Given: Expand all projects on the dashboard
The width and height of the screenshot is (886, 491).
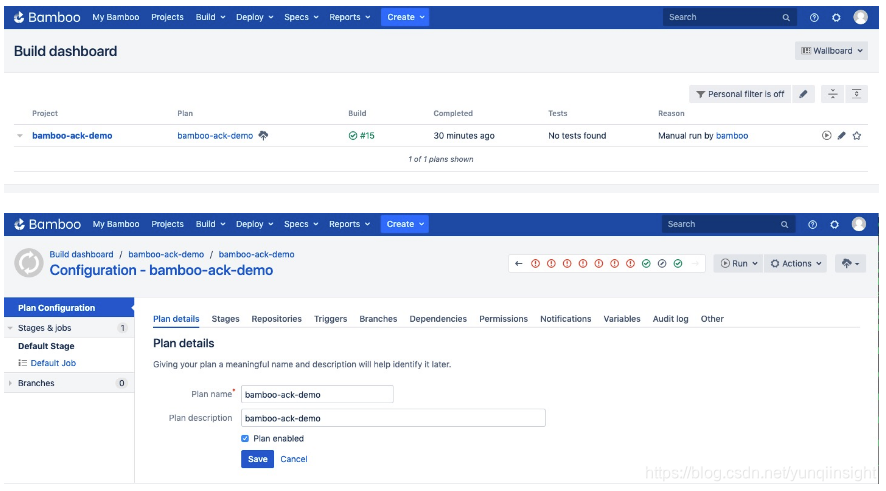Looking at the screenshot, I should [x=857, y=94].
